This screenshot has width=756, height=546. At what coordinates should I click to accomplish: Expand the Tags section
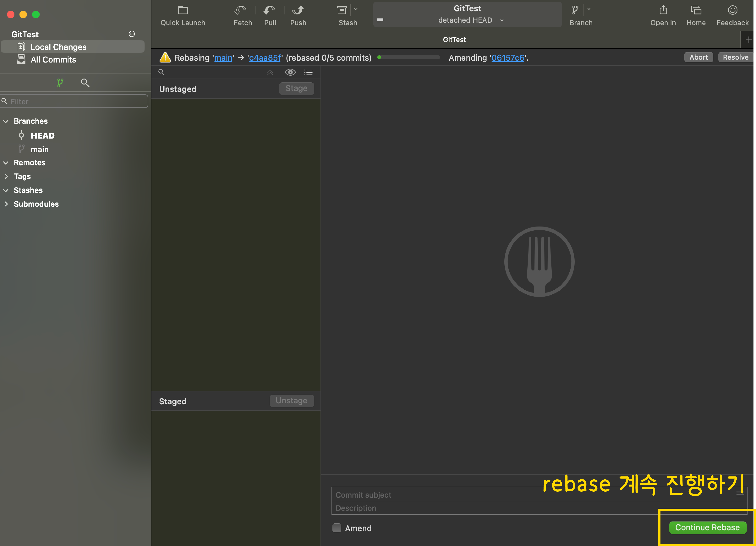[6, 176]
